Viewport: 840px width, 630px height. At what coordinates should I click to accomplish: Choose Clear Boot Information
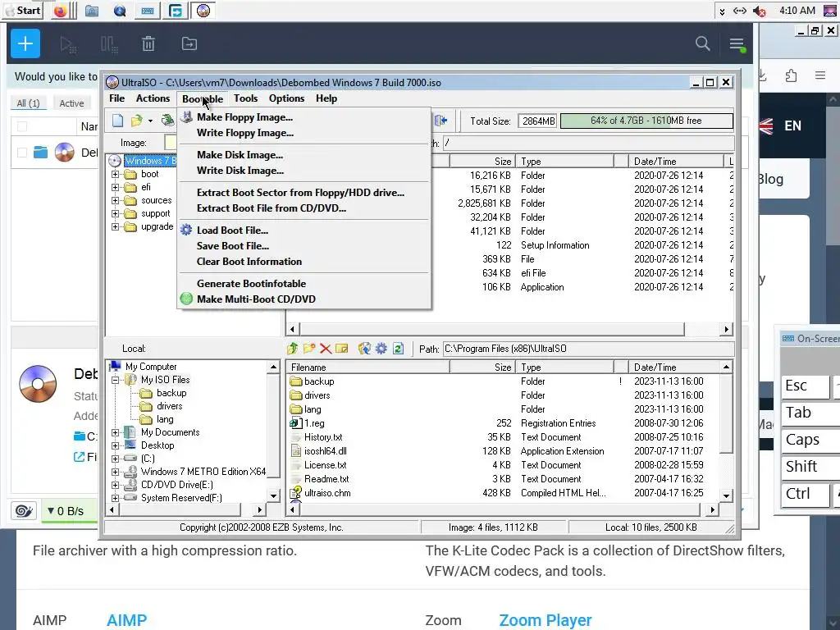coord(304,262)
